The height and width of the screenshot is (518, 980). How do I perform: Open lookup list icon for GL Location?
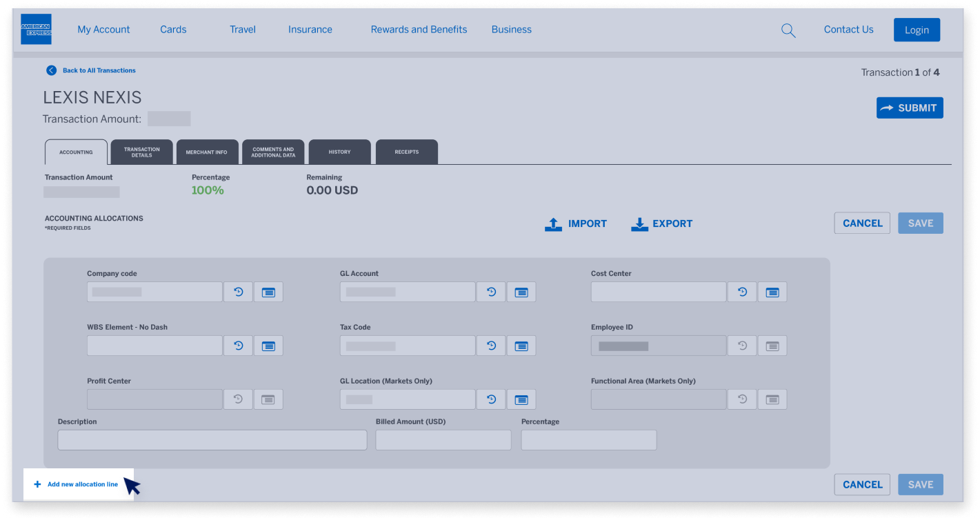[x=521, y=399]
